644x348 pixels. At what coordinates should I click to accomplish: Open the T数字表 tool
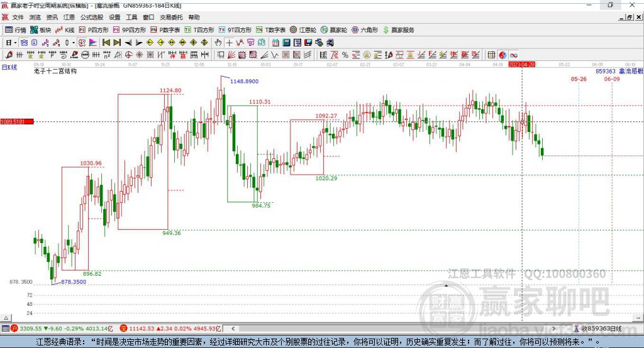coord(270,30)
